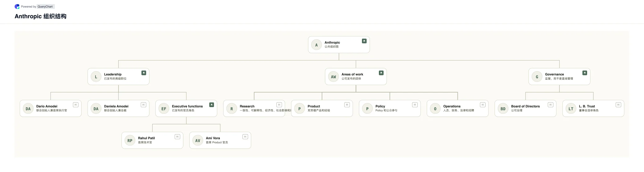Click the G avatar on Governance card
The height and width of the screenshot is (172, 644).
coord(537,77)
